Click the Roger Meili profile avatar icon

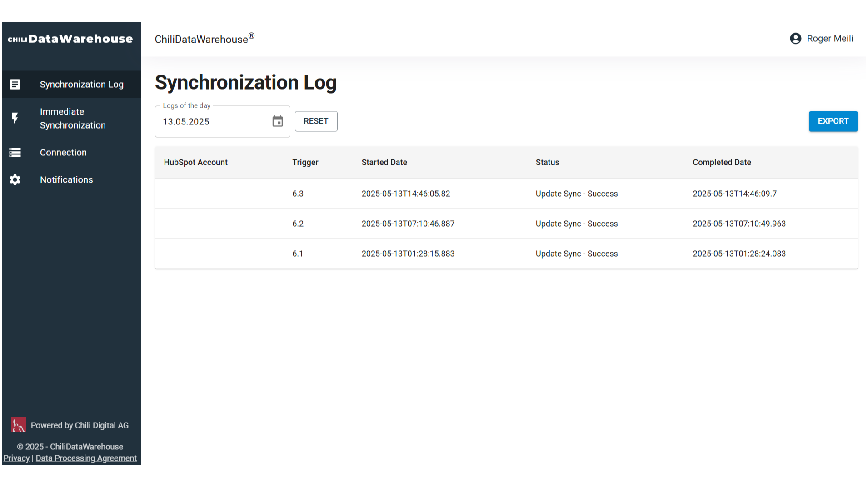(795, 39)
